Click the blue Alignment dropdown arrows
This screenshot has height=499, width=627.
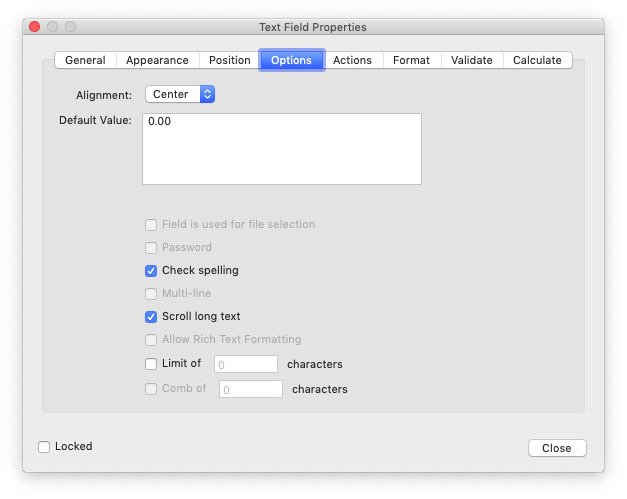207,94
